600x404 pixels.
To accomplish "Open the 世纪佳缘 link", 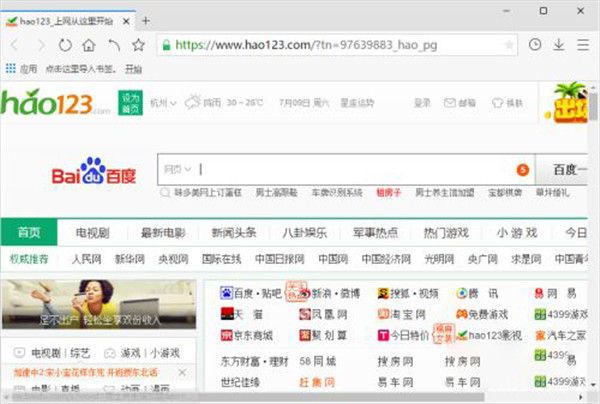I will [240, 382].
